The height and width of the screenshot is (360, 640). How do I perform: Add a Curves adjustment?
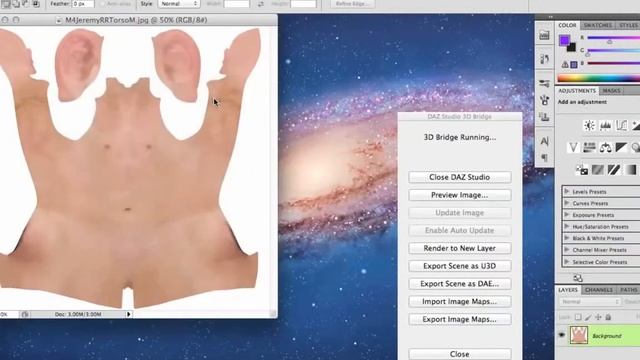621,125
